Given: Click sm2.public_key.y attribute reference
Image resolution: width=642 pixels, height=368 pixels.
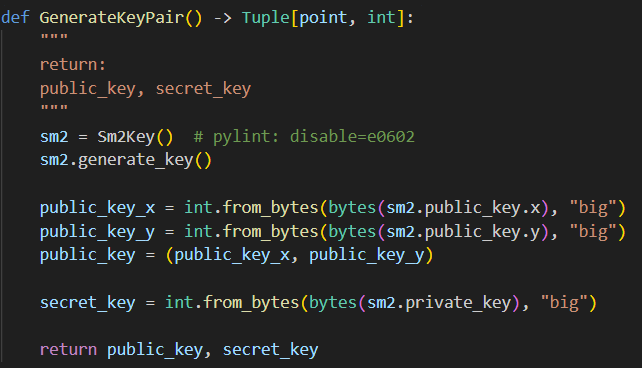Looking at the screenshot, I should coord(463,232).
